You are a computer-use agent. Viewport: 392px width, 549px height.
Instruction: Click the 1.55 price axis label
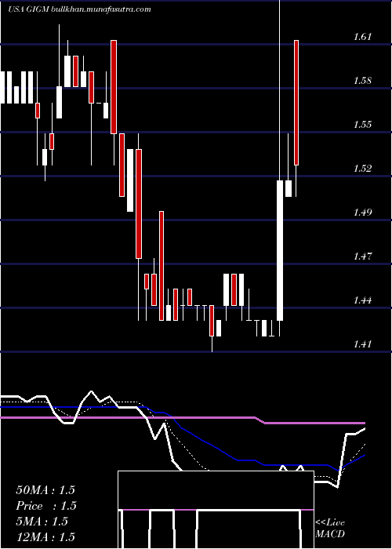(x=362, y=125)
